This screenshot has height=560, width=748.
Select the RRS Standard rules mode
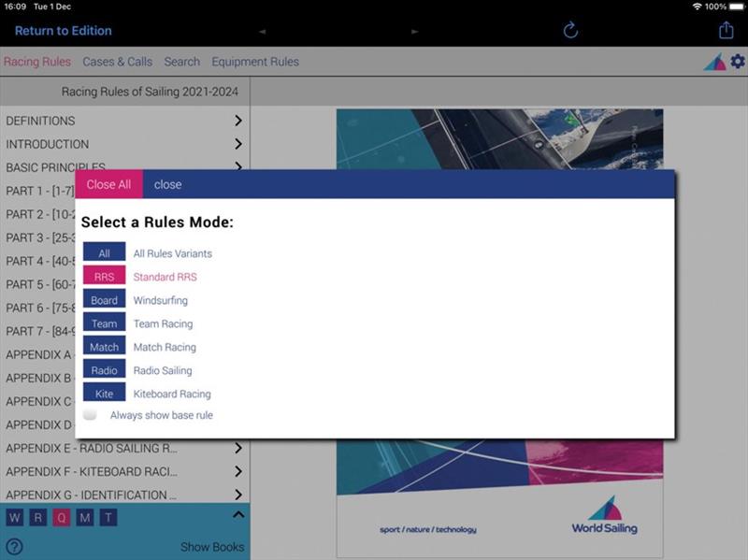(104, 277)
